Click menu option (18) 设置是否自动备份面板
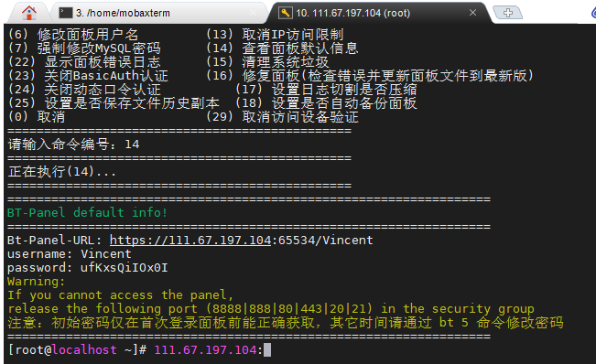596x364 pixels. (326, 102)
